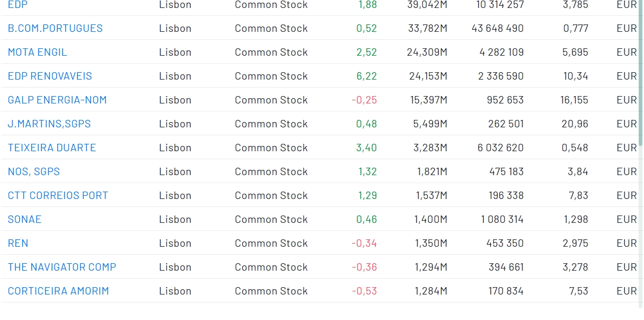Select the CORTICEIRA AMORIM link

click(x=58, y=291)
